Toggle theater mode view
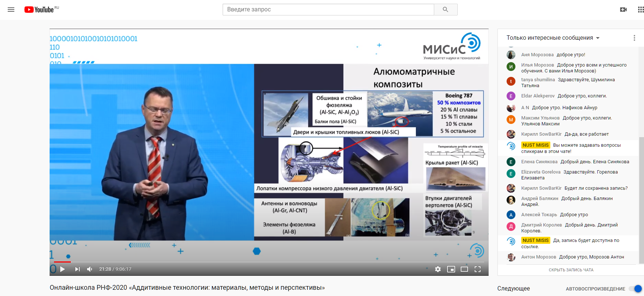 tap(464, 269)
